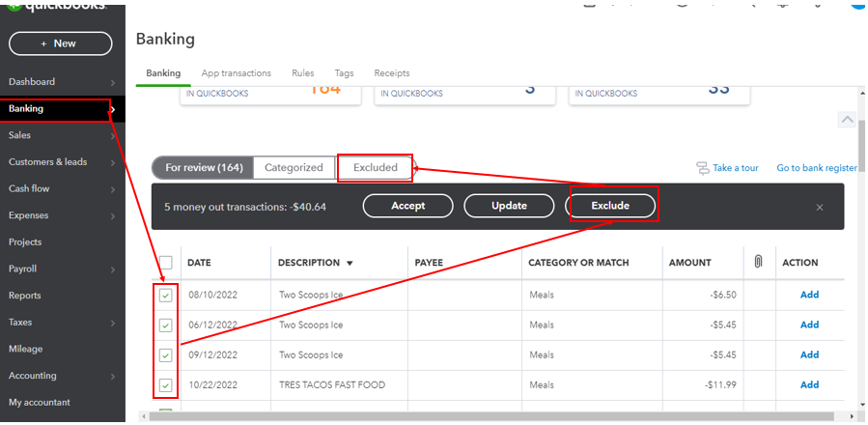Uncheck the 09/12/2022 transaction checkbox

point(165,354)
